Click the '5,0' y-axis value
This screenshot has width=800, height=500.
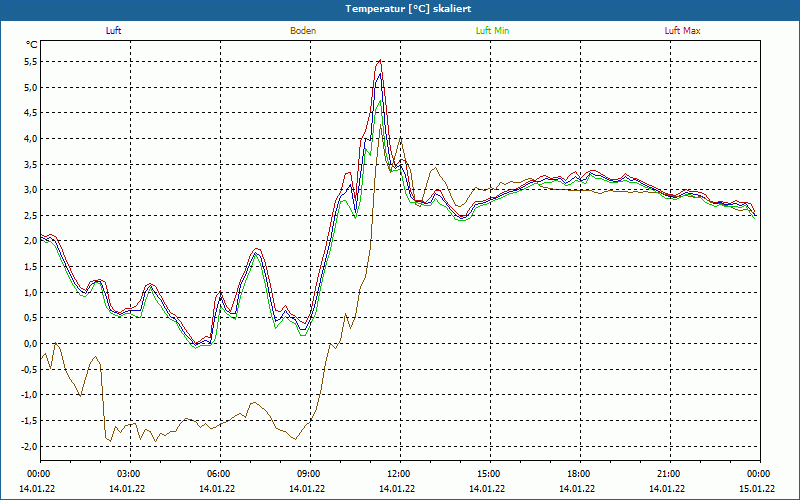tap(31, 87)
